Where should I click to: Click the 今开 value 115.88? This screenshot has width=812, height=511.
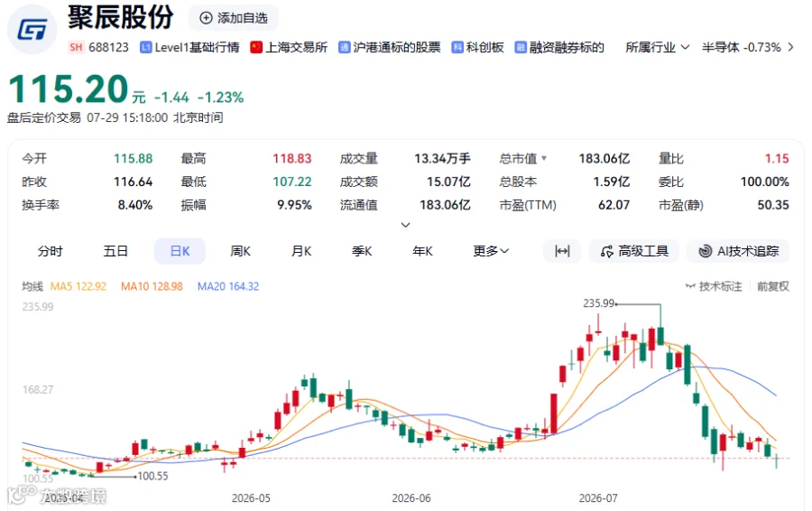(134, 159)
